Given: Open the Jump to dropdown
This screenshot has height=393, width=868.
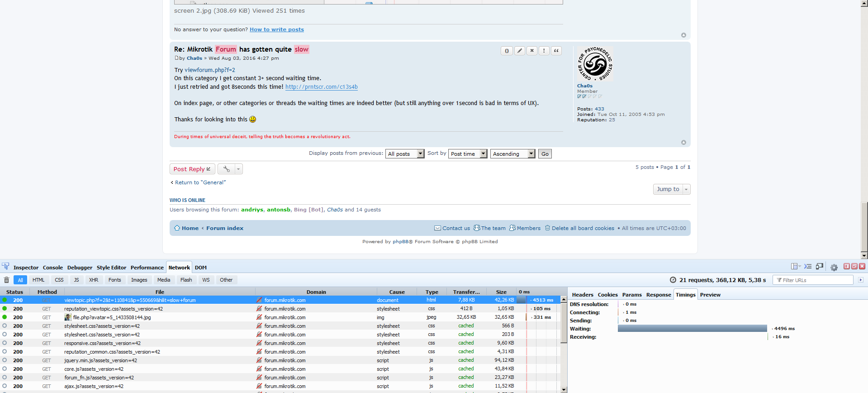Looking at the screenshot, I should point(672,189).
